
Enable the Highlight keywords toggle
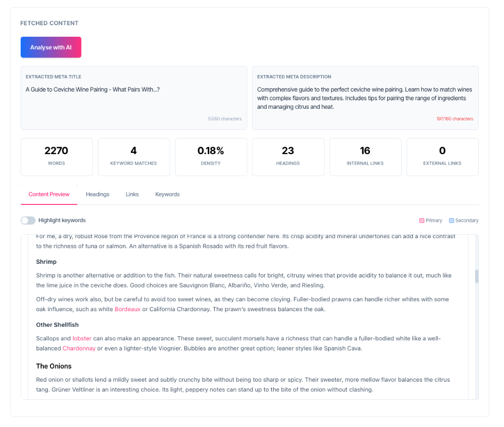(x=28, y=220)
